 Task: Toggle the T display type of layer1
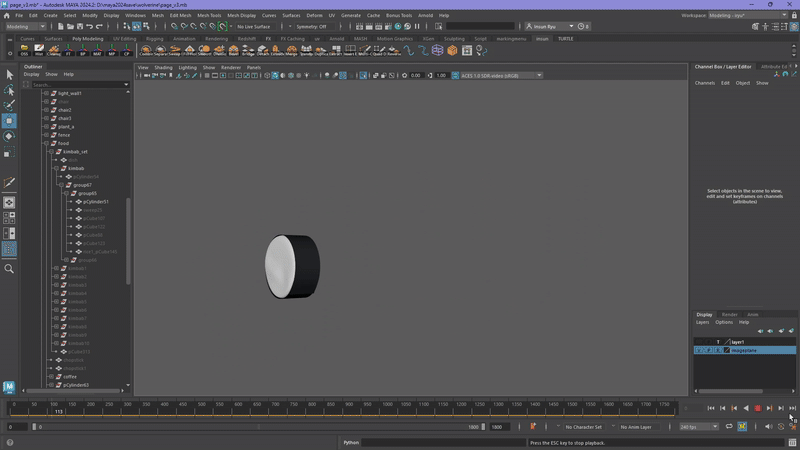[718, 342]
